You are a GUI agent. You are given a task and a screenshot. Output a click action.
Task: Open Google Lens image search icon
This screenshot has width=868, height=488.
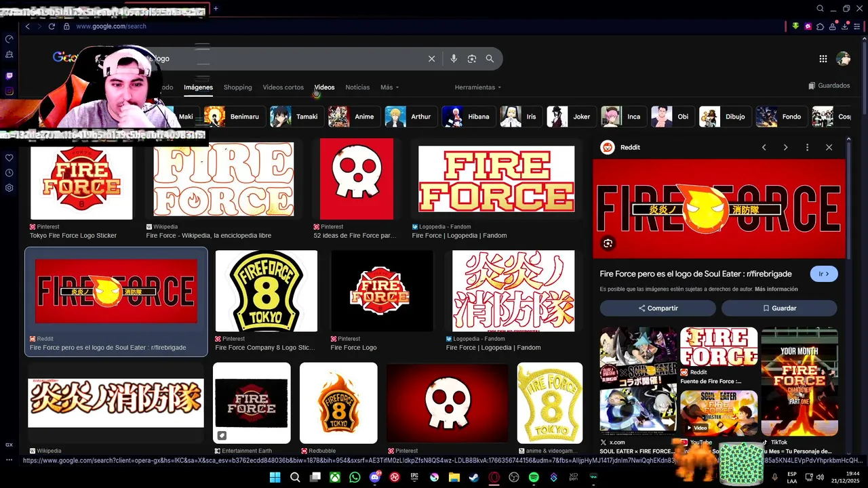472,59
